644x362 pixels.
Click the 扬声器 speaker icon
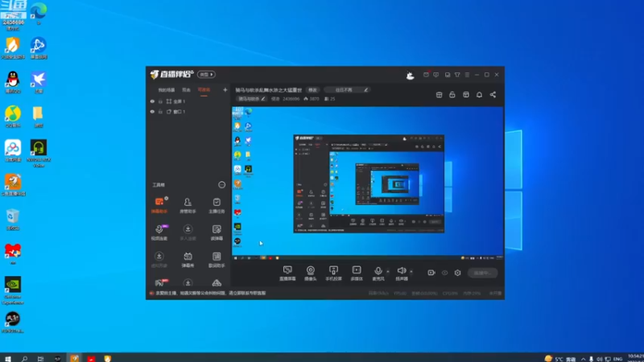point(402,273)
